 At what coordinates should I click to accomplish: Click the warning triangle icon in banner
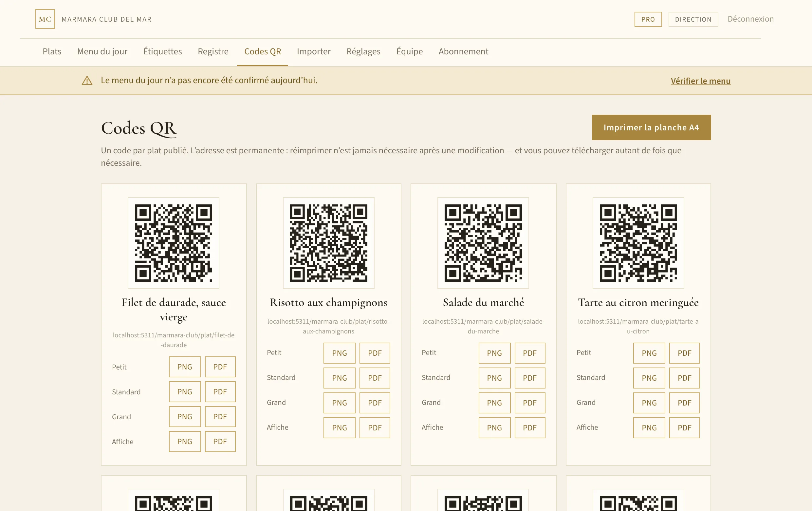click(x=87, y=81)
